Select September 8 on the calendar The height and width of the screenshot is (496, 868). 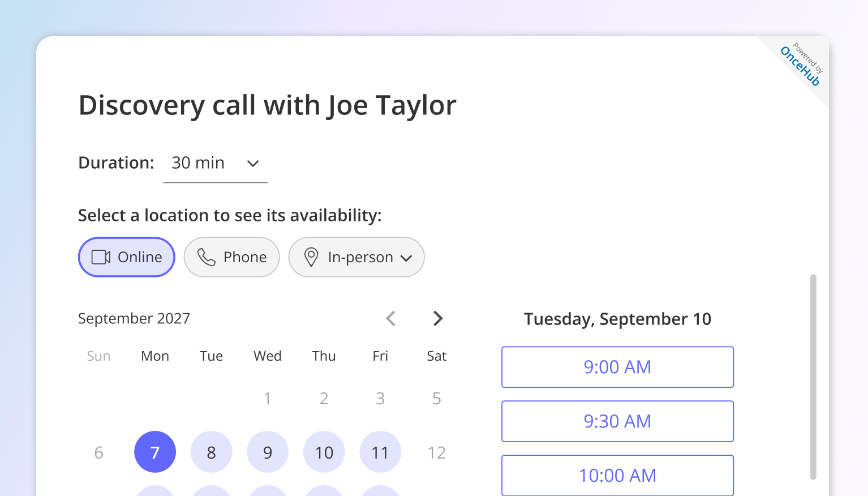tap(211, 452)
